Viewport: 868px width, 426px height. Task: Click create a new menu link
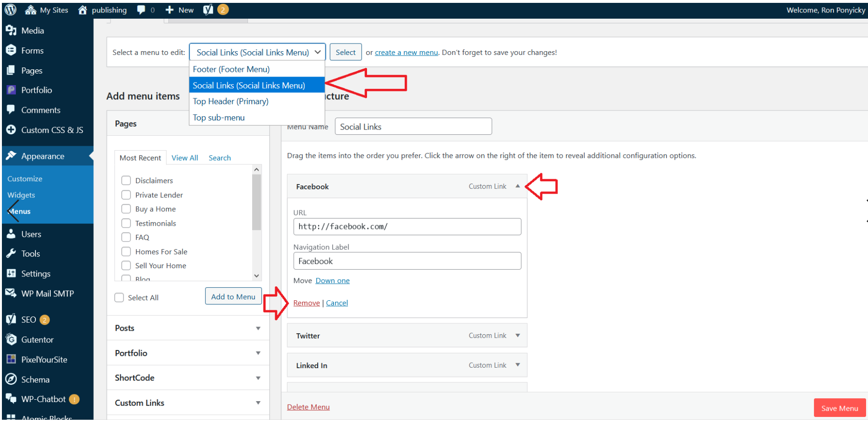pos(406,53)
